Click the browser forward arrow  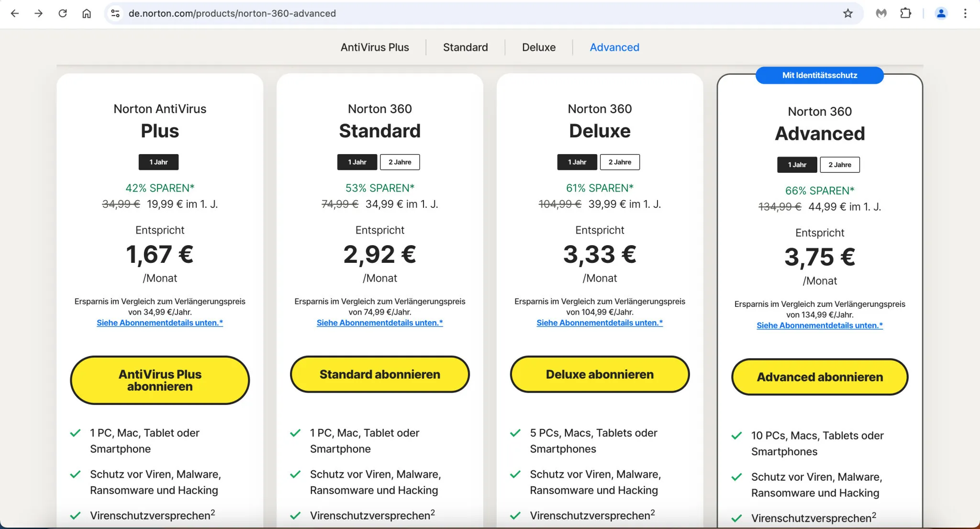coord(39,13)
